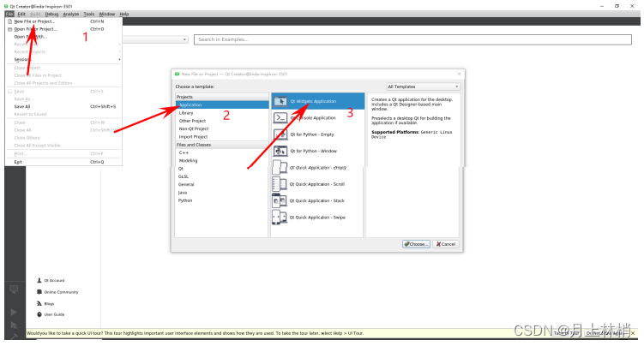The width and height of the screenshot is (644, 346).
Task: Select the Library project category
Action: tap(222, 113)
